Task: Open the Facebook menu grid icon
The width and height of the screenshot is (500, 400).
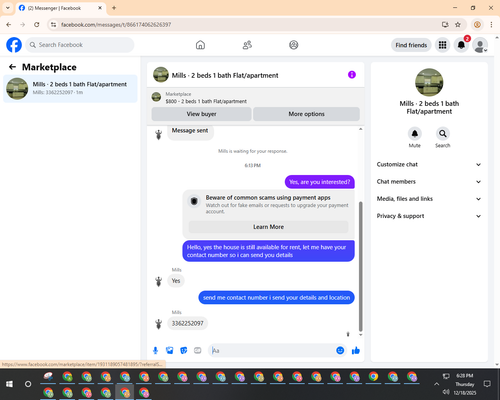Action: click(x=442, y=45)
